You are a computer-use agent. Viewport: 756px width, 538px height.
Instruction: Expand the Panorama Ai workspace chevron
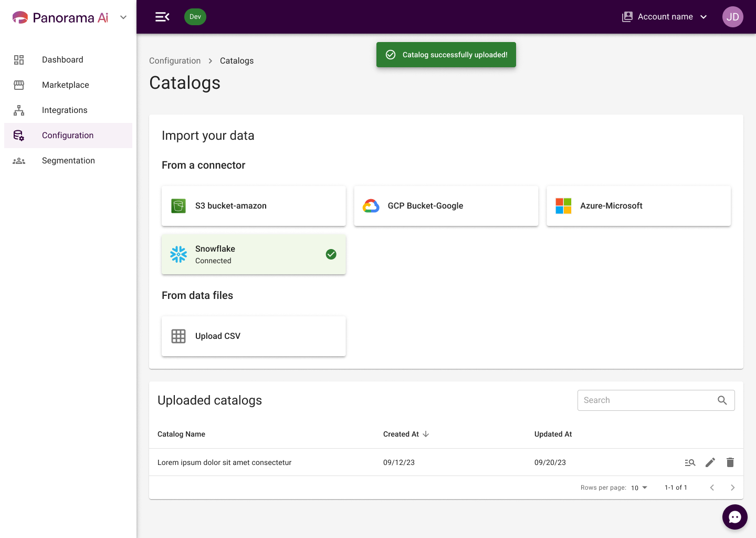[123, 17]
